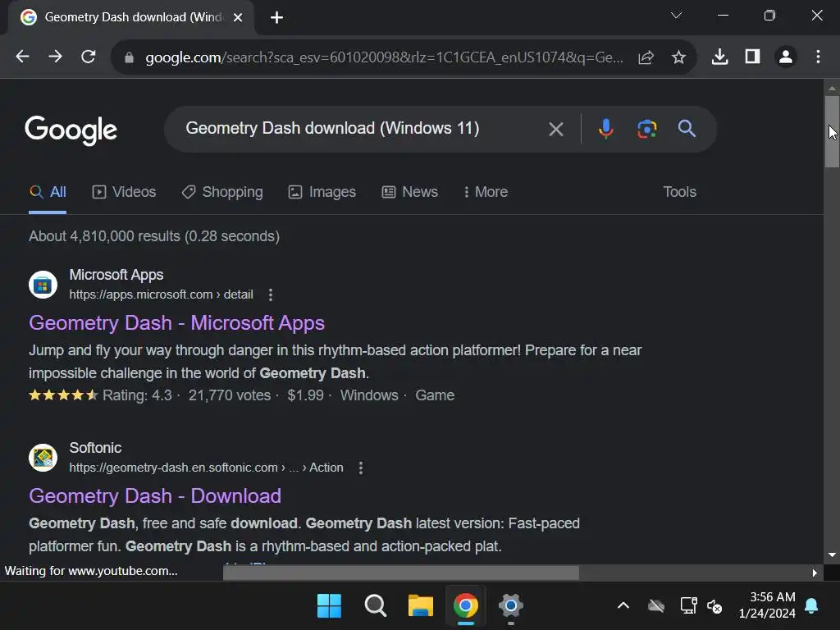The image size is (840, 630).
Task: Click the horizontal scrollbar thumb
Action: 400,573
